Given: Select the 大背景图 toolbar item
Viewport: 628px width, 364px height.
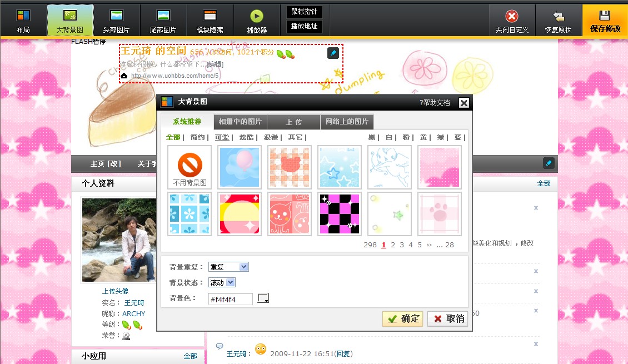Looking at the screenshot, I should [70, 21].
